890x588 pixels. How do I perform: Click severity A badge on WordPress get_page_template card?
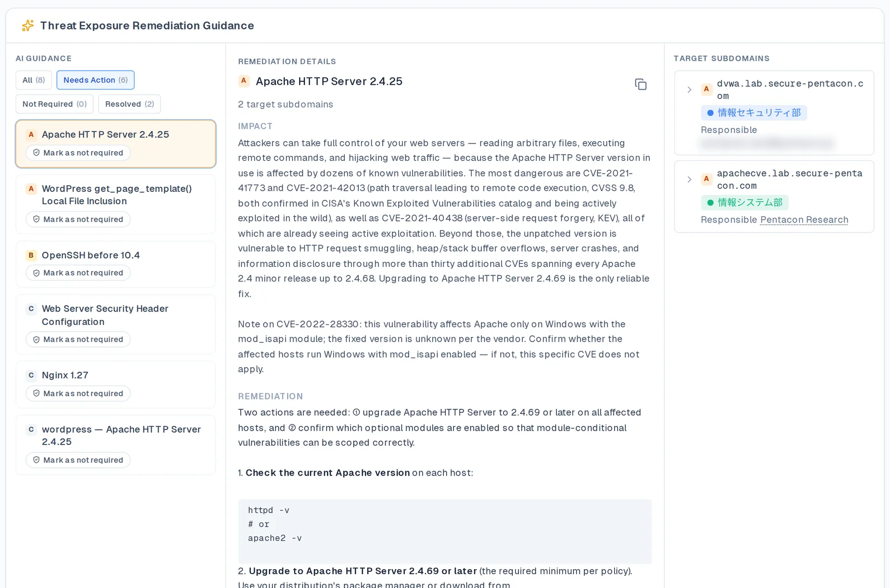(x=31, y=189)
